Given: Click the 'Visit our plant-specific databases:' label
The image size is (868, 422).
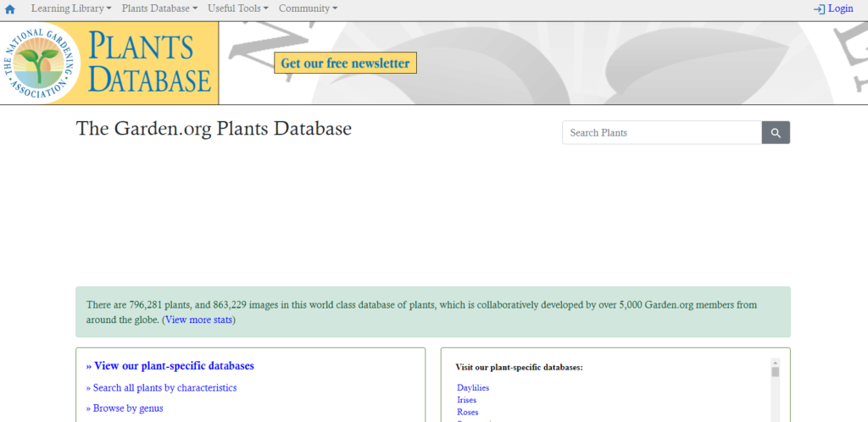Looking at the screenshot, I should 520,367.
